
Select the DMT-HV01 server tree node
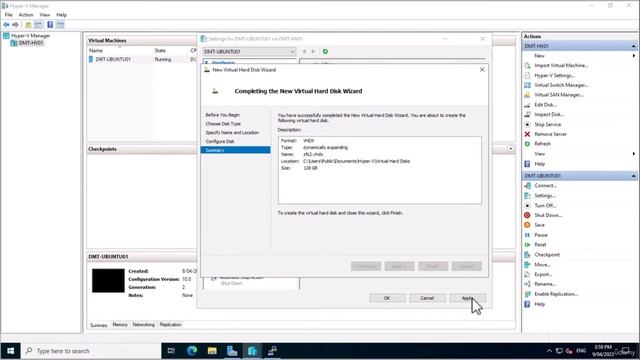click(31, 43)
